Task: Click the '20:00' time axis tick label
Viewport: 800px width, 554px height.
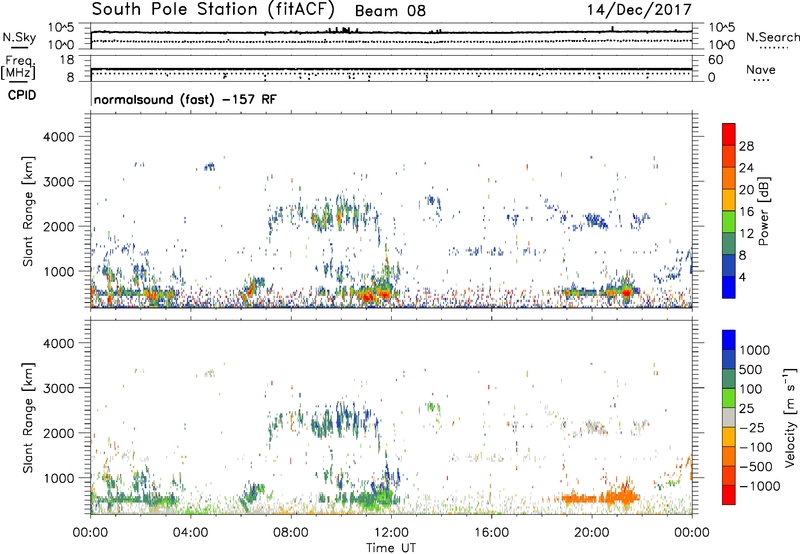Action: point(591,533)
